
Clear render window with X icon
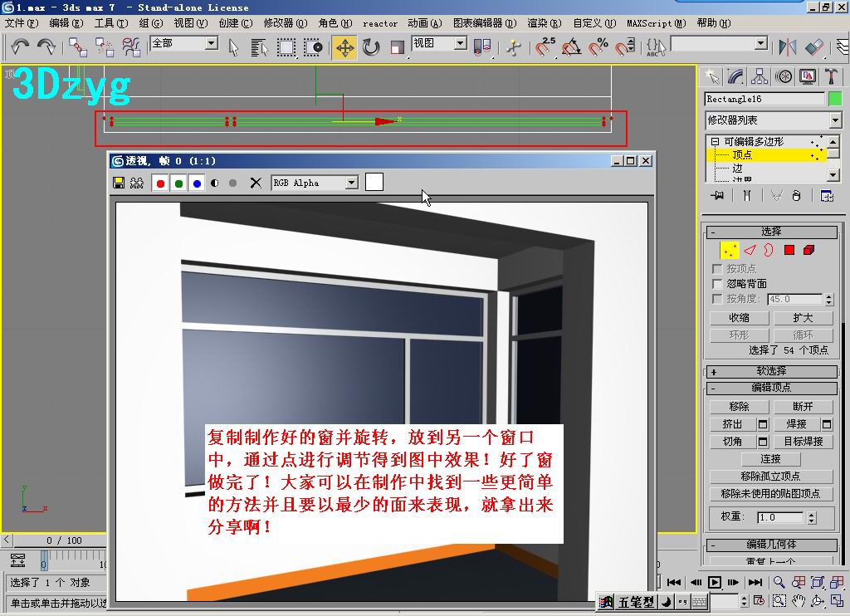(256, 183)
